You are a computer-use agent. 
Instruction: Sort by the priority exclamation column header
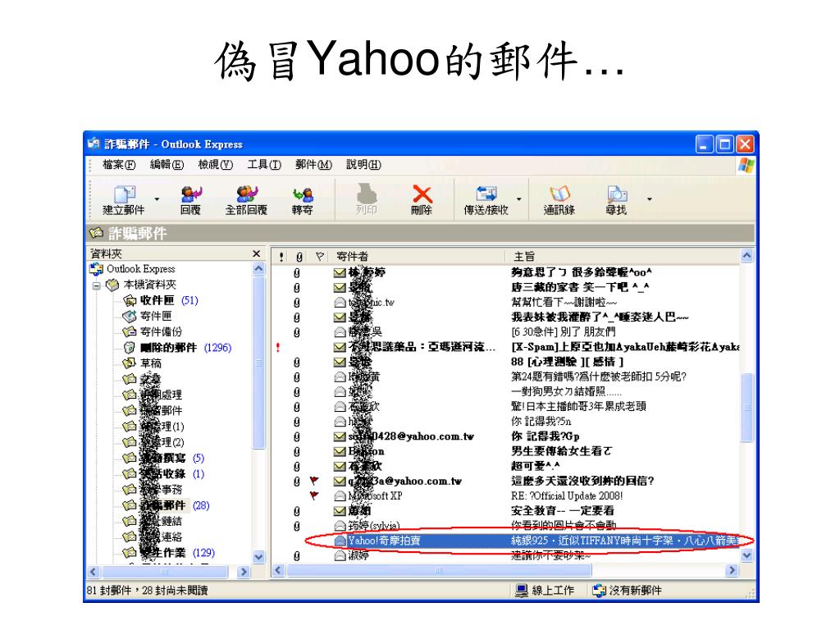pyautogui.click(x=282, y=257)
